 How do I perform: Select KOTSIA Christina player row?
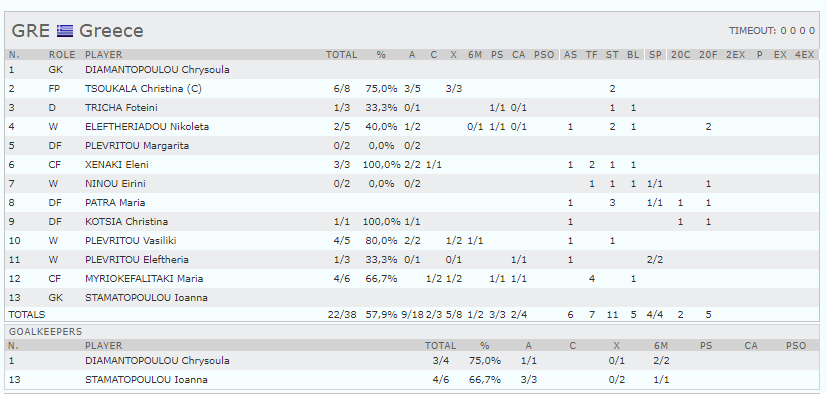pos(412,222)
